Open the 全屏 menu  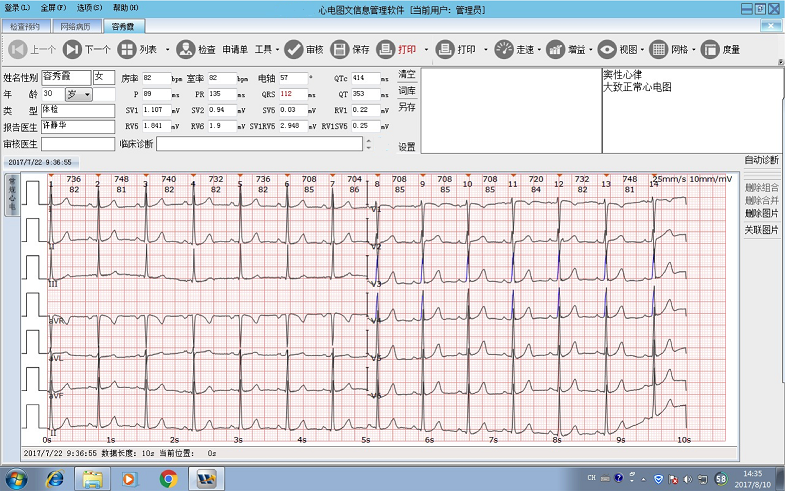point(53,8)
